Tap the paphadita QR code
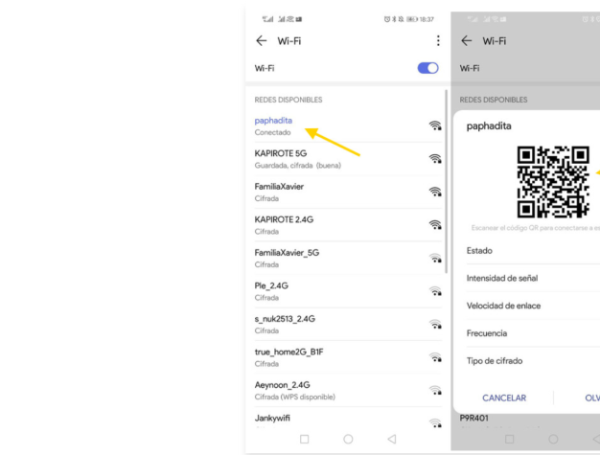Screen dimensions: 600x455 [553, 182]
